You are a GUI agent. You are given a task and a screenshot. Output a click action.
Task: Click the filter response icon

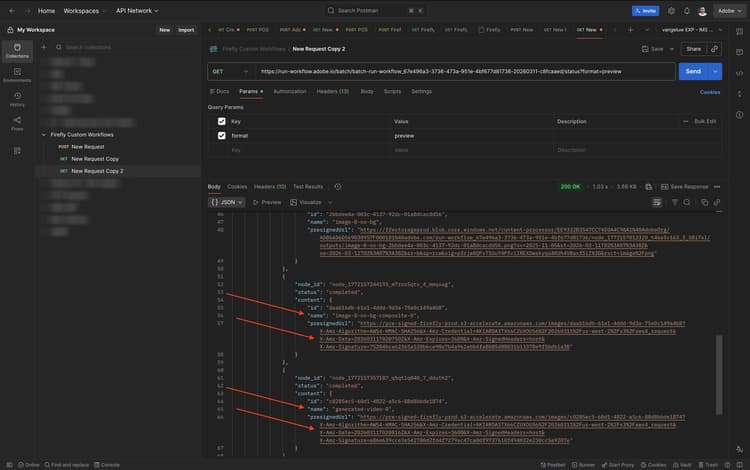coord(674,202)
